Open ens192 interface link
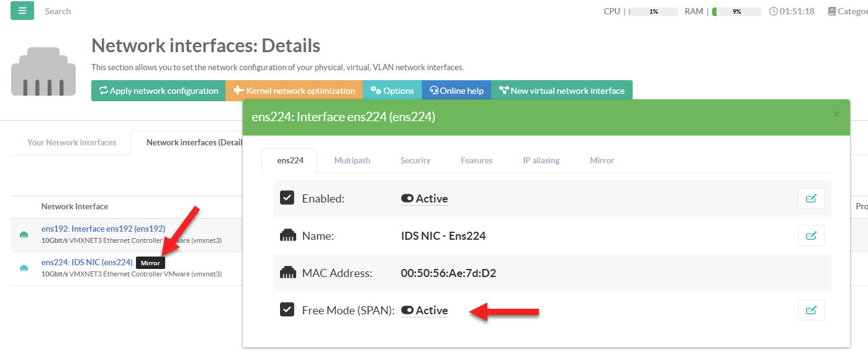Screen dimensions: 868x364 [x=103, y=229]
